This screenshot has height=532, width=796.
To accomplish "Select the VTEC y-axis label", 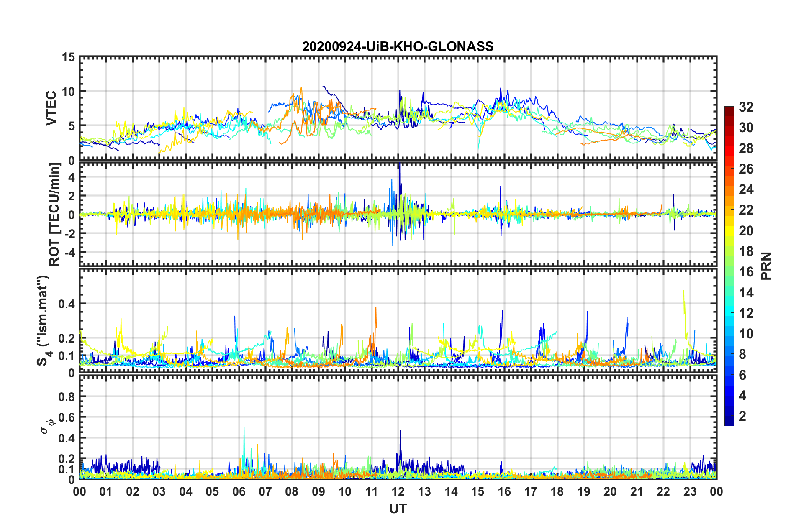I will 51,108.
